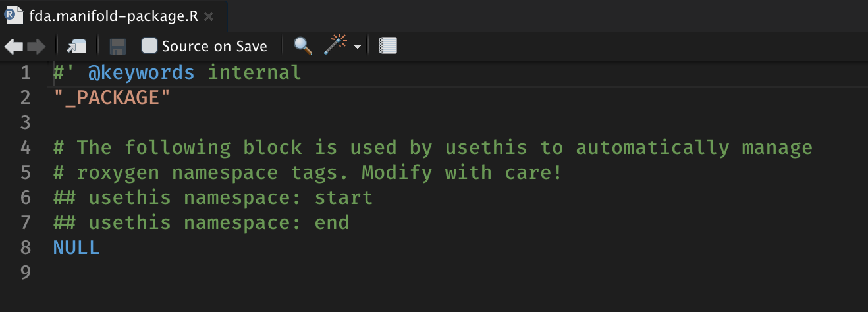Open the code tools magic wand
The height and width of the screenshot is (312, 868).
(335, 45)
